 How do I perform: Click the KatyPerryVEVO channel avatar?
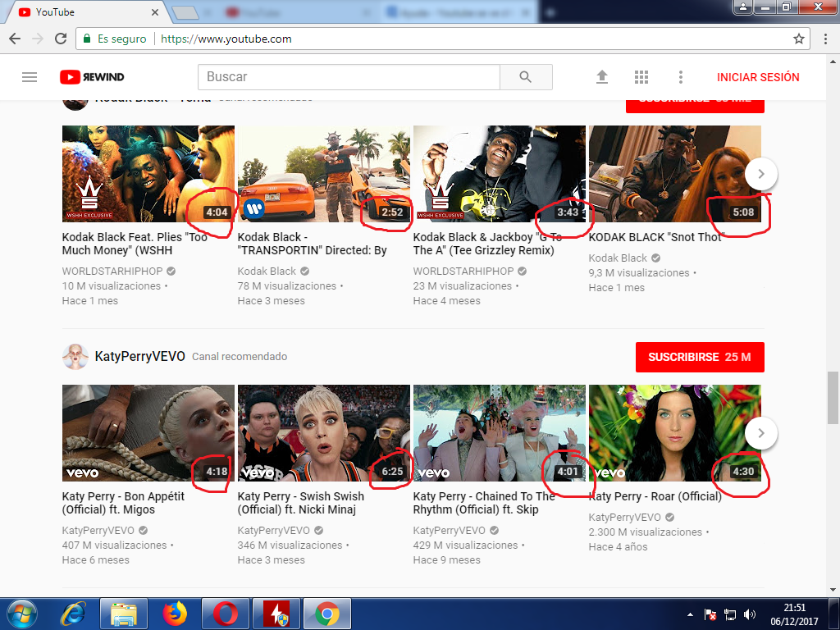click(x=75, y=357)
